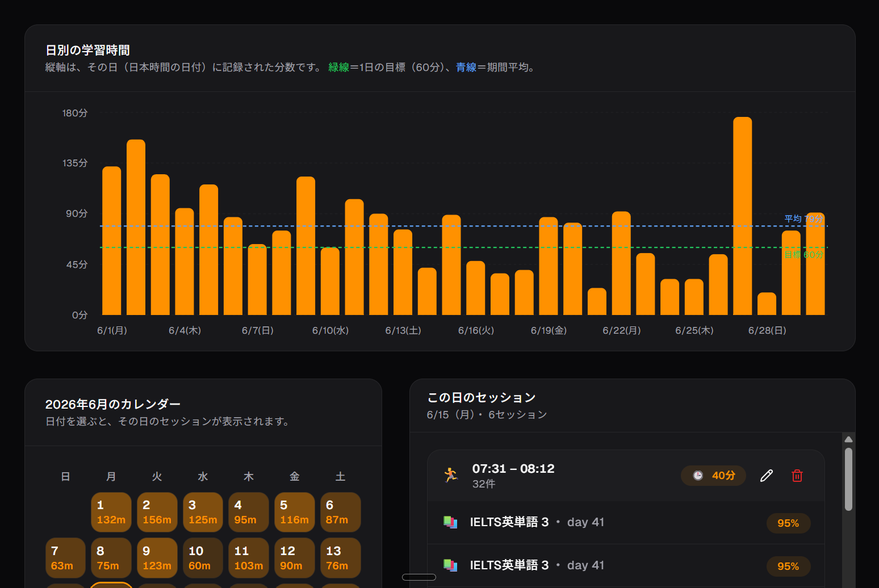Viewport: 879px width, 588px height.
Task: Click the bar above 6/4(木) label
Action: click(x=185, y=262)
